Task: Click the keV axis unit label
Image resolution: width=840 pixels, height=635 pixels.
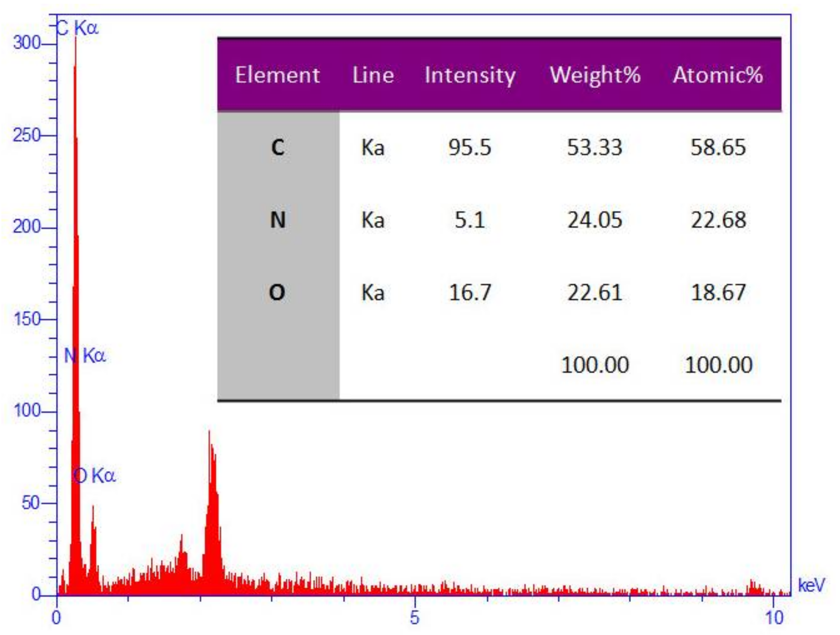Action: click(811, 585)
